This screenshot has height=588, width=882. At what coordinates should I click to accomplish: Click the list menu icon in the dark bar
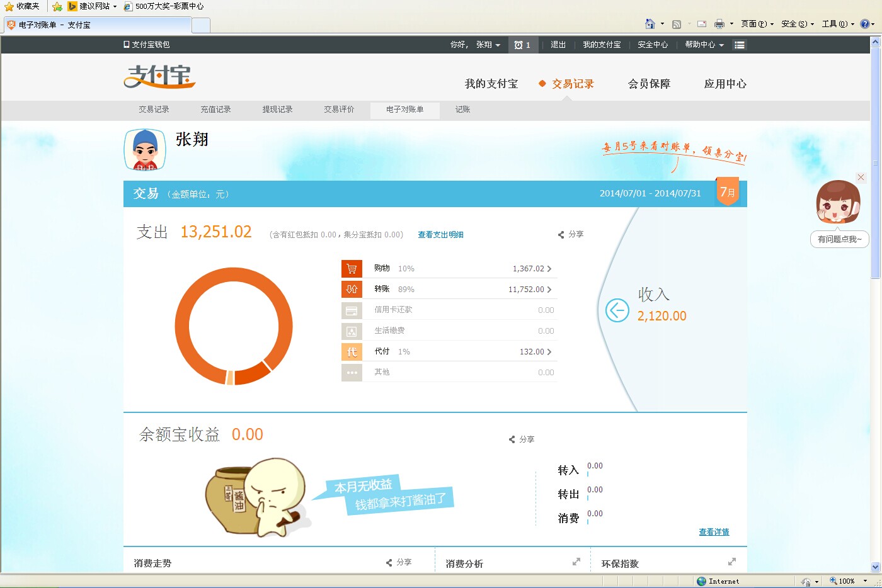740,45
